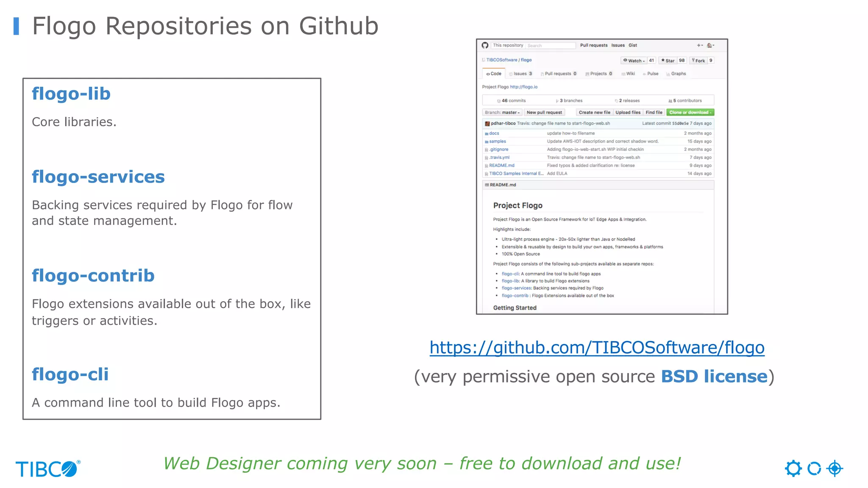Click the TIBCO logo
This screenshot has width=868, height=488.
(x=48, y=469)
